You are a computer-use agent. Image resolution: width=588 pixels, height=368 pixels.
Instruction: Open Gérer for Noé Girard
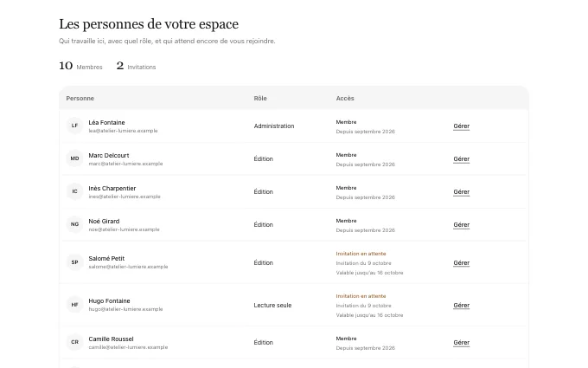pyautogui.click(x=461, y=225)
